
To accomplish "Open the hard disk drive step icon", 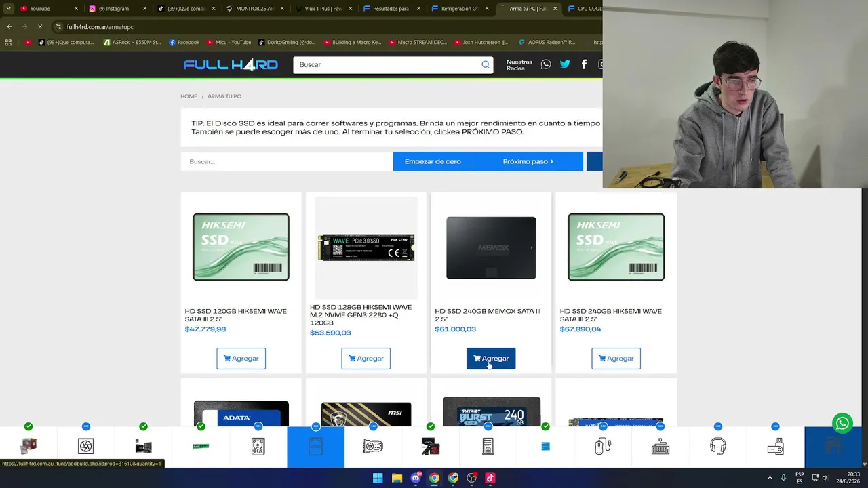I will [258, 446].
